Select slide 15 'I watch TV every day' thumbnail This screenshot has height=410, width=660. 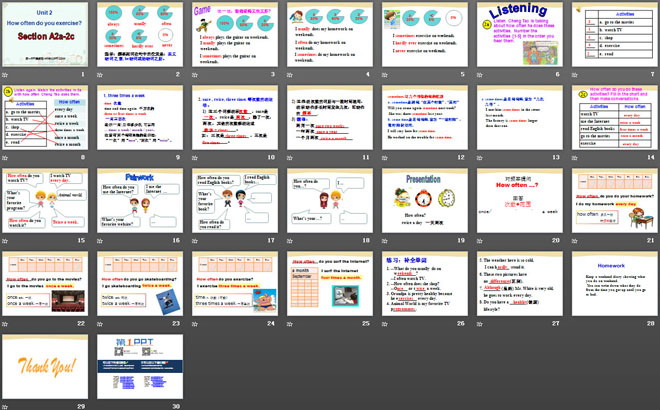point(45,200)
